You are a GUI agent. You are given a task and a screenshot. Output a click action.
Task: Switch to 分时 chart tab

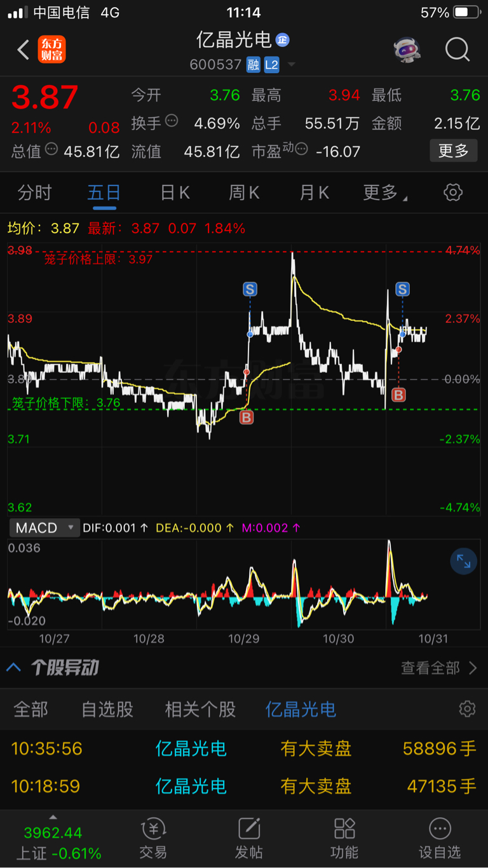[x=34, y=193]
